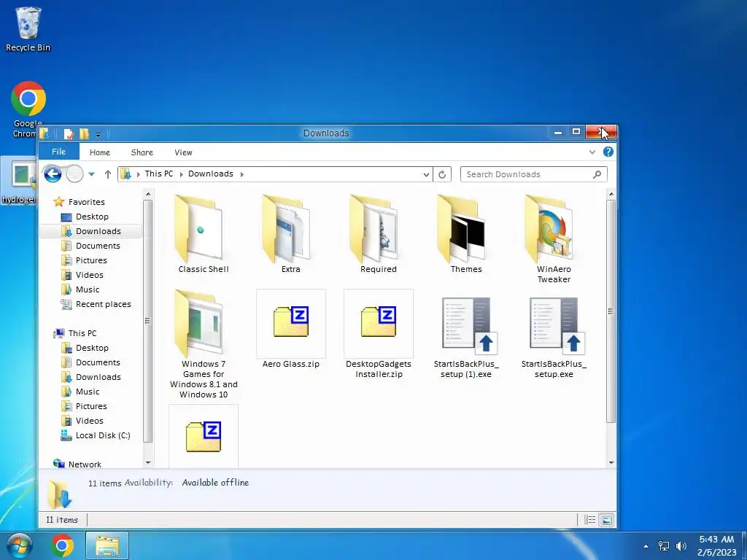Select This PC in navigation pane

pyautogui.click(x=82, y=333)
